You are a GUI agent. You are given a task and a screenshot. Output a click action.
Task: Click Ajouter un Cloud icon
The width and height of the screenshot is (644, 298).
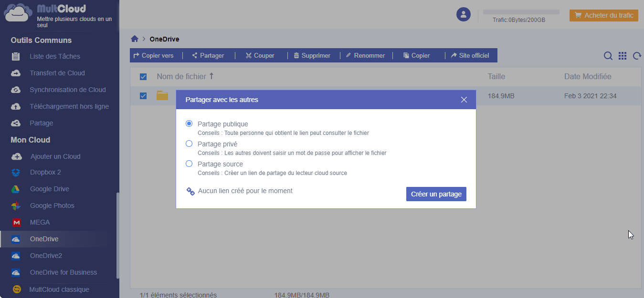(x=16, y=156)
